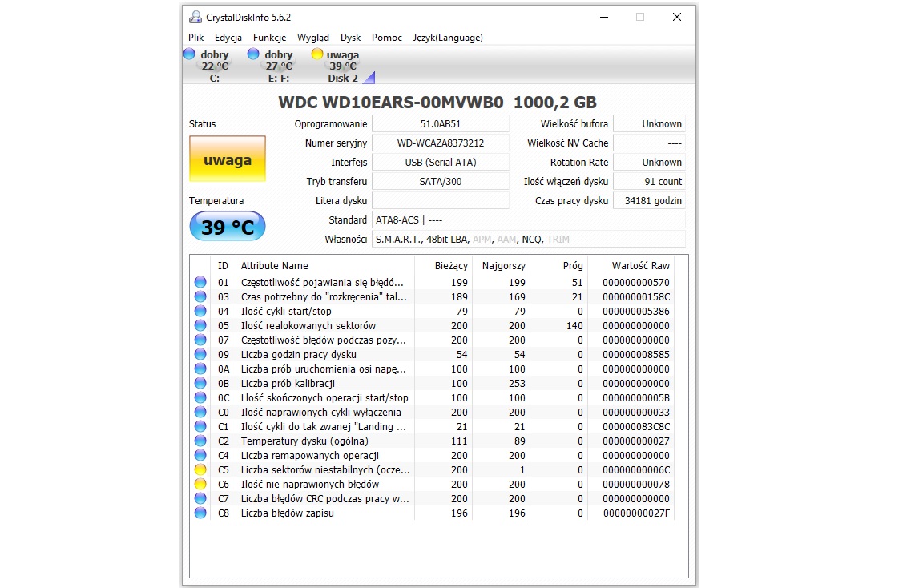Click the CrystalDiskInfo app icon in title bar

coord(195,17)
